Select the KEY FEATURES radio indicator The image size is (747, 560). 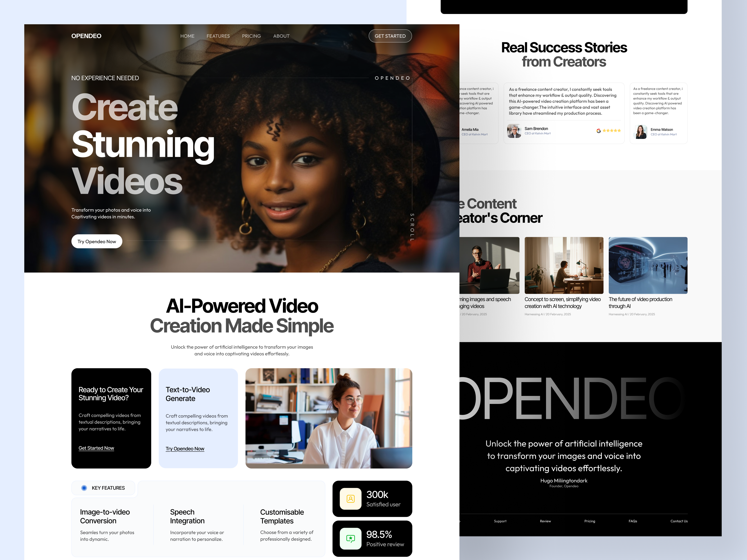pyautogui.click(x=84, y=488)
